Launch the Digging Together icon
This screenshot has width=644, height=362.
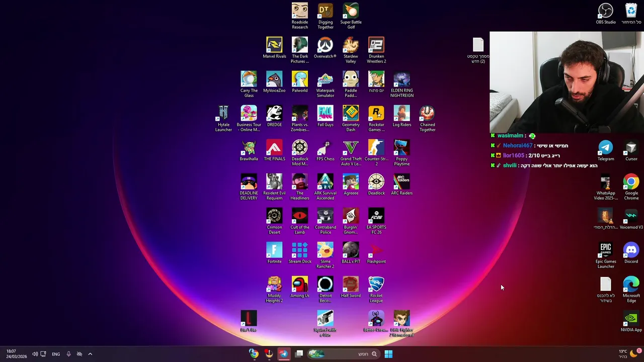326,16
